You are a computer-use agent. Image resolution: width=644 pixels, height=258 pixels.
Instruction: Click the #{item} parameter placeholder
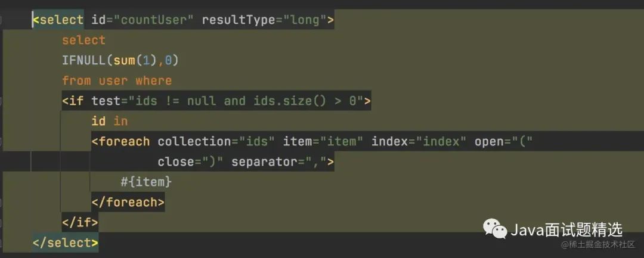(146, 182)
